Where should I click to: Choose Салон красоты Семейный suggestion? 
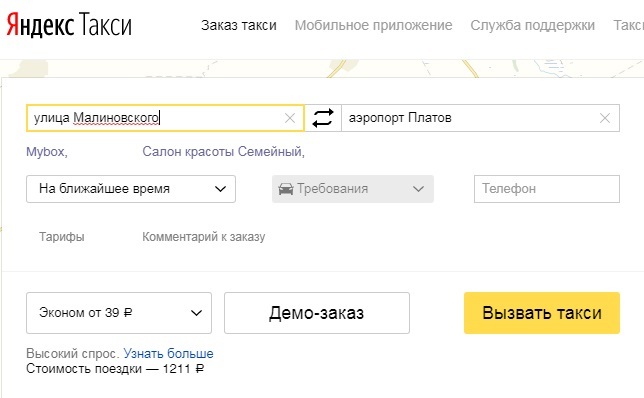pyautogui.click(x=223, y=152)
